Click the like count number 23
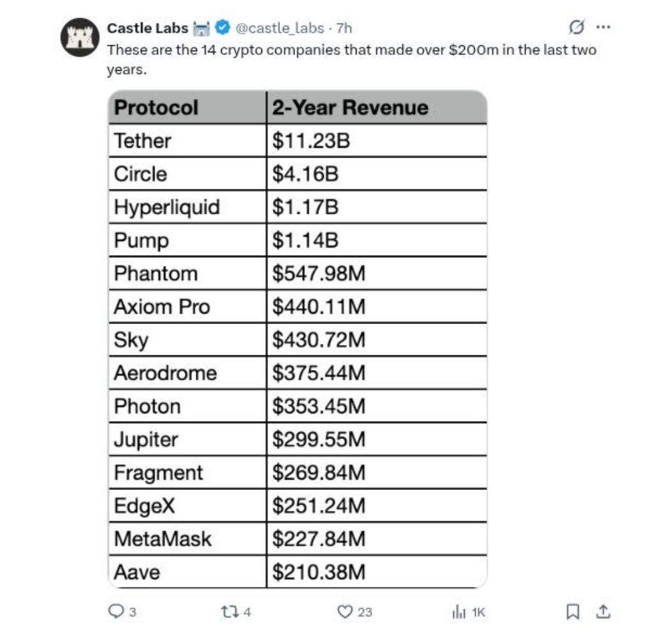The image size is (672, 638). (365, 612)
